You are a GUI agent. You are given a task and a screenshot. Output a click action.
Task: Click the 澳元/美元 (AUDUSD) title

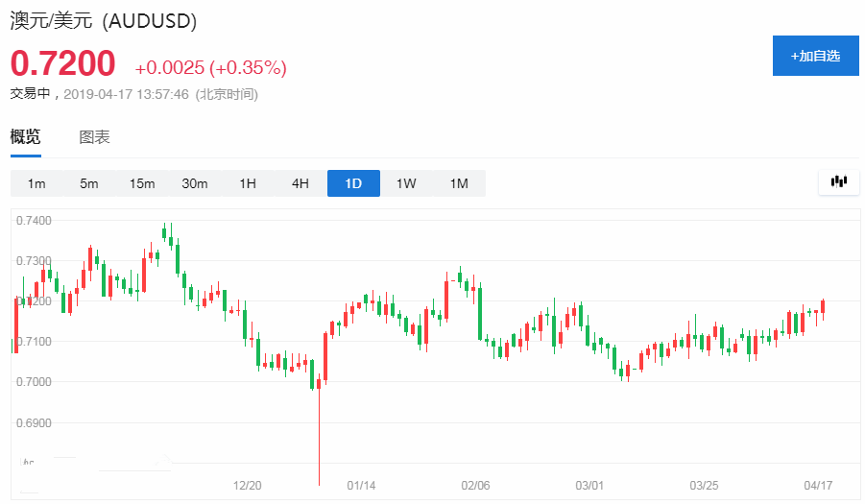tap(104, 22)
